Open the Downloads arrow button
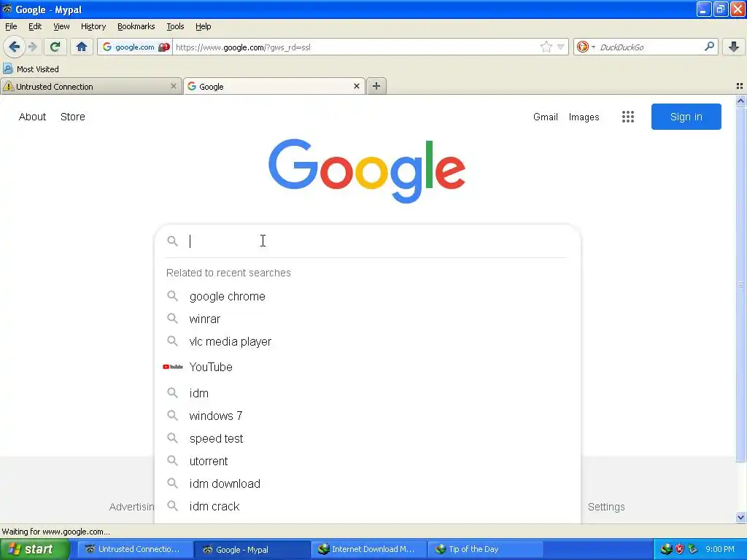The height and width of the screenshot is (560, 747). [734, 47]
